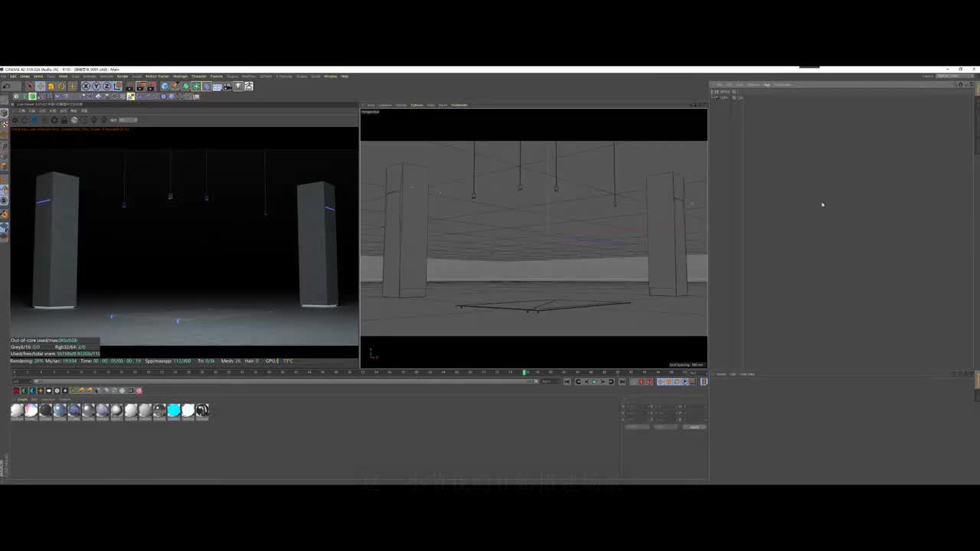
Task: Expand the first object in the Object Manager
Action: click(713, 92)
